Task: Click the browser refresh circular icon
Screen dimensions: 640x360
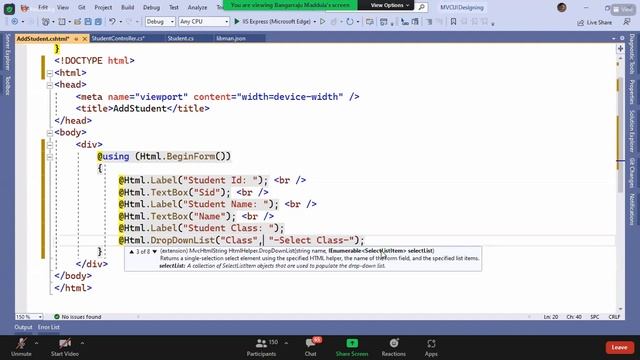Action: point(350,22)
